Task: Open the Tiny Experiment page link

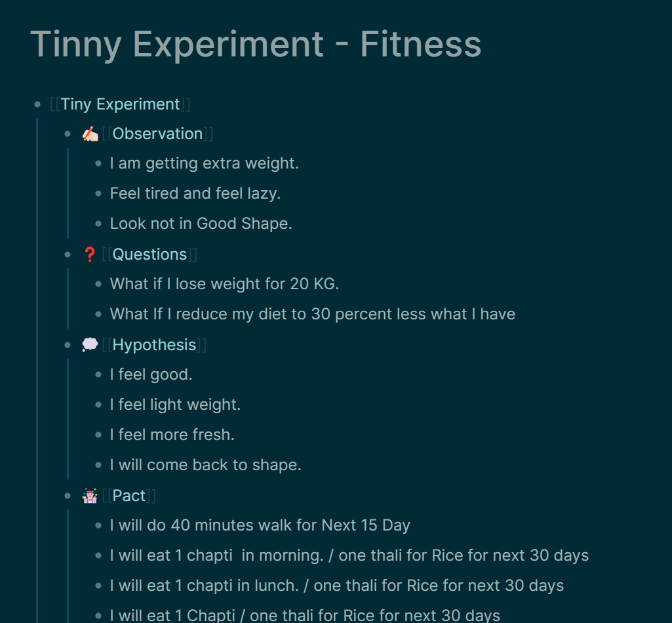Action: tap(120, 104)
